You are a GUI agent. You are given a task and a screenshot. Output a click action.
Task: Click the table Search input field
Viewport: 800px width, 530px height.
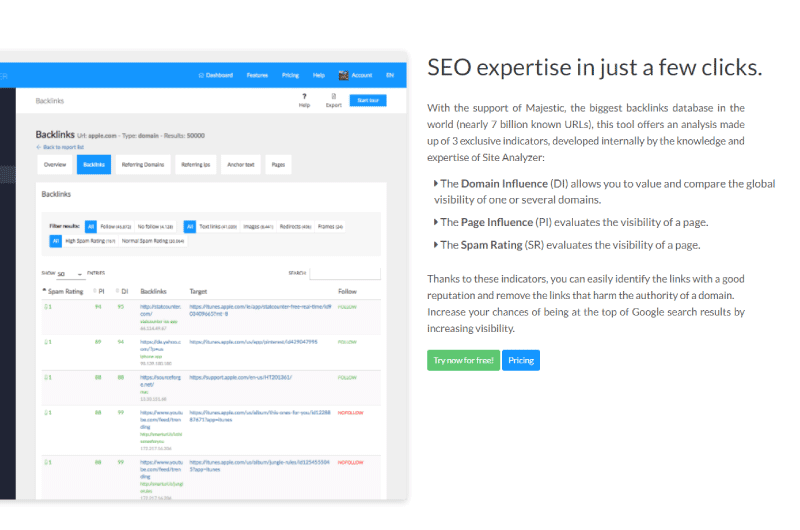[345, 273]
